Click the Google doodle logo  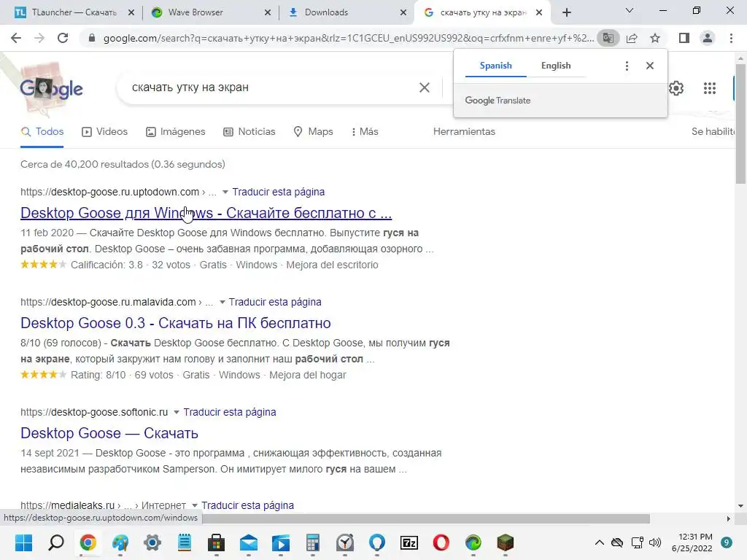51,88
